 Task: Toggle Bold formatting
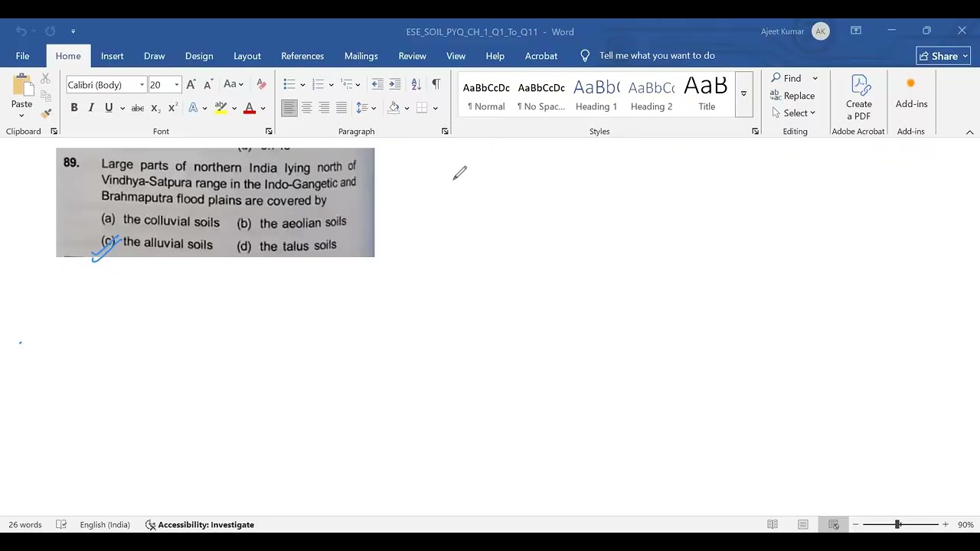74,108
